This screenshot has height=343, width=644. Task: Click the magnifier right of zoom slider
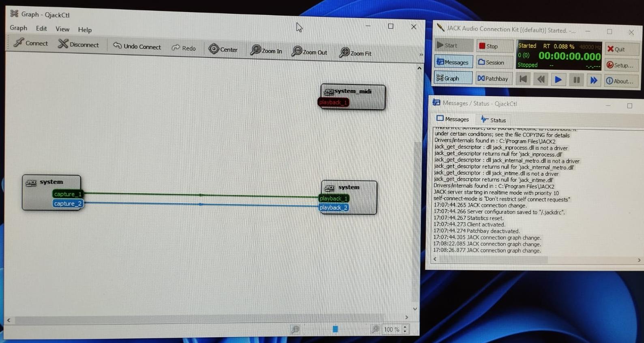[376, 329]
